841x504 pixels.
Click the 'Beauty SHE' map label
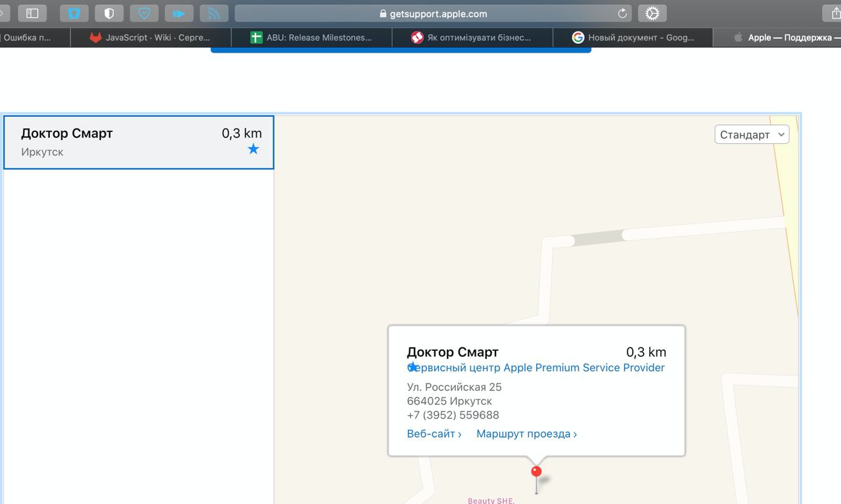[491, 501]
